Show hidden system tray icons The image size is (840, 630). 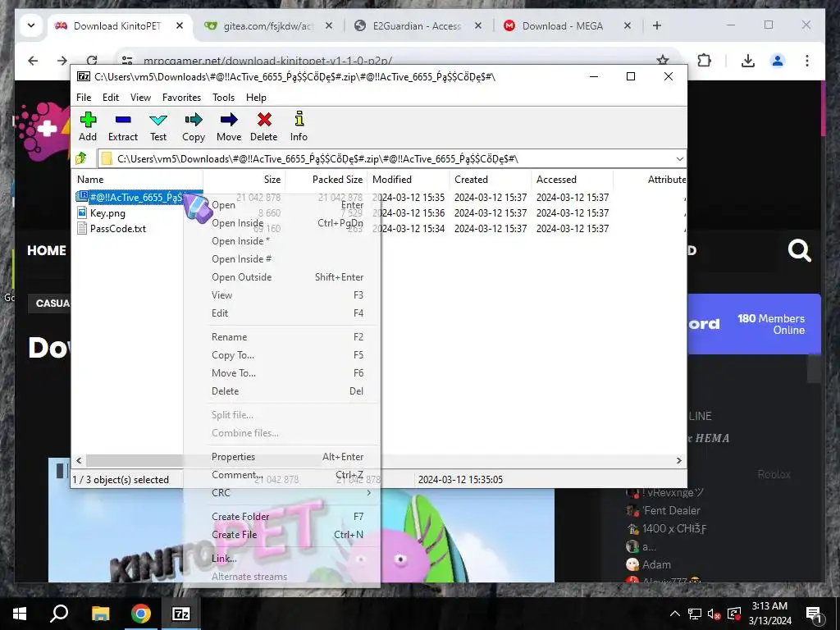pos(675,614)
